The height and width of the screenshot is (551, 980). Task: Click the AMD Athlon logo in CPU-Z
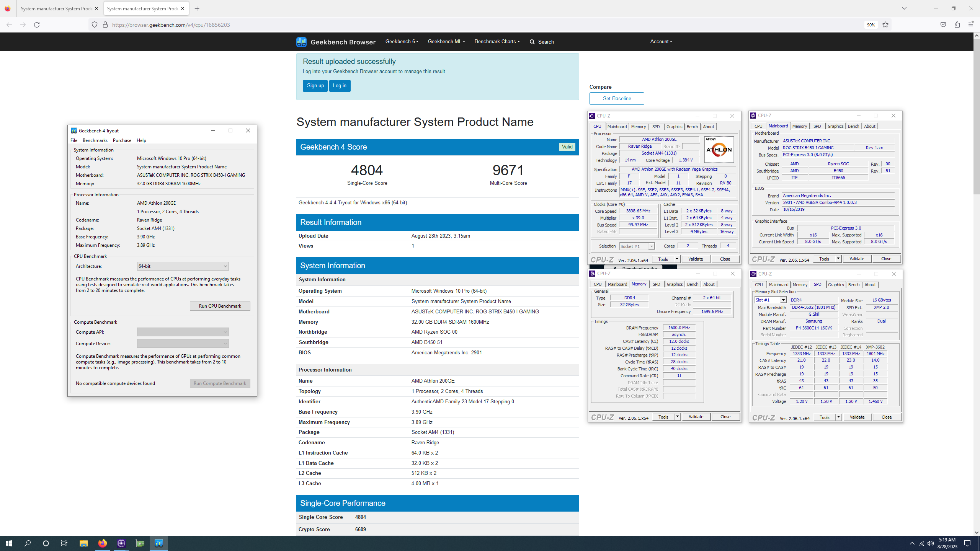pyautogui.click(x=719, y=150)
